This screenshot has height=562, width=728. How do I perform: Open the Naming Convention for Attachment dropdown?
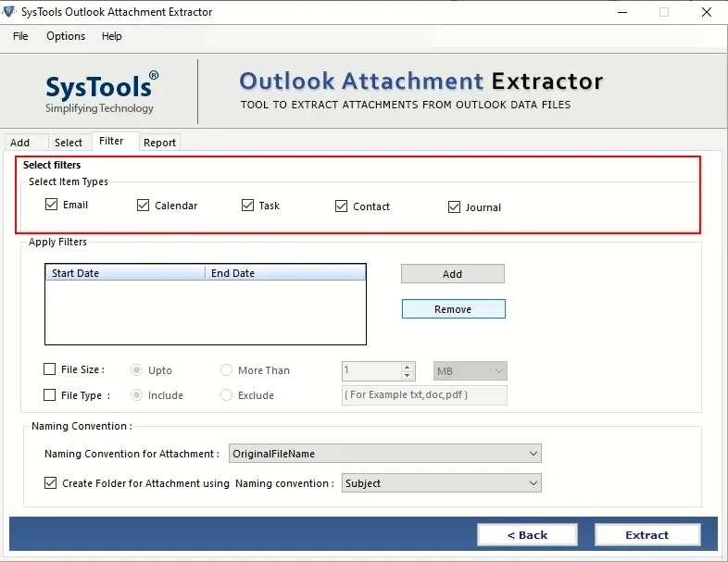pyautogui.click(x=384, y=454)
